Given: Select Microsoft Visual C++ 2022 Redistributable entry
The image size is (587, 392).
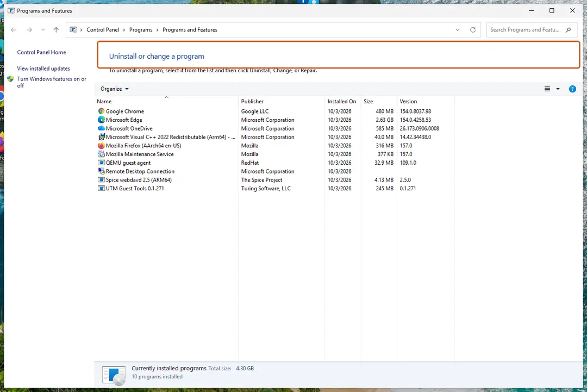Looking at the screenshot, I should [170, 137].
